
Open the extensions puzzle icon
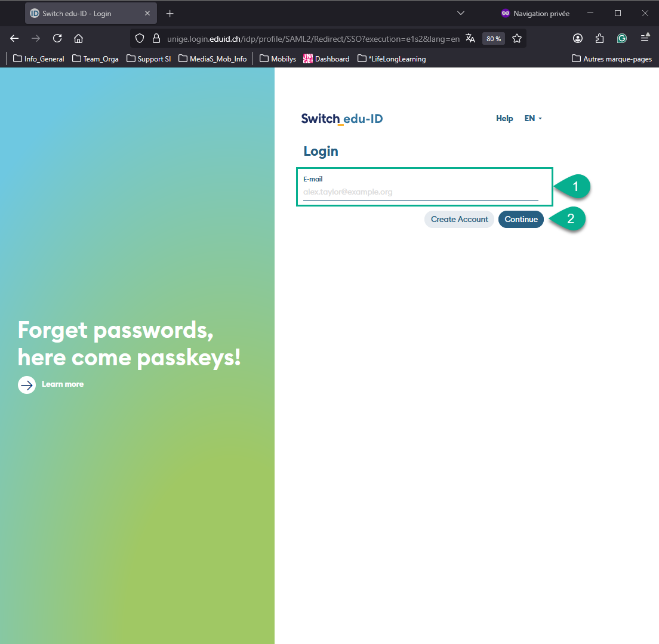600,39
